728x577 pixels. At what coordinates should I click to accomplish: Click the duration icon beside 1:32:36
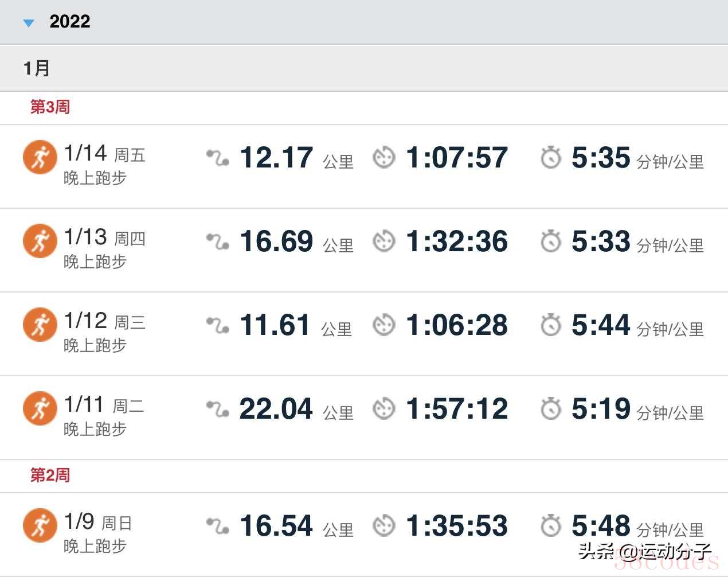(x=383, y=241)
